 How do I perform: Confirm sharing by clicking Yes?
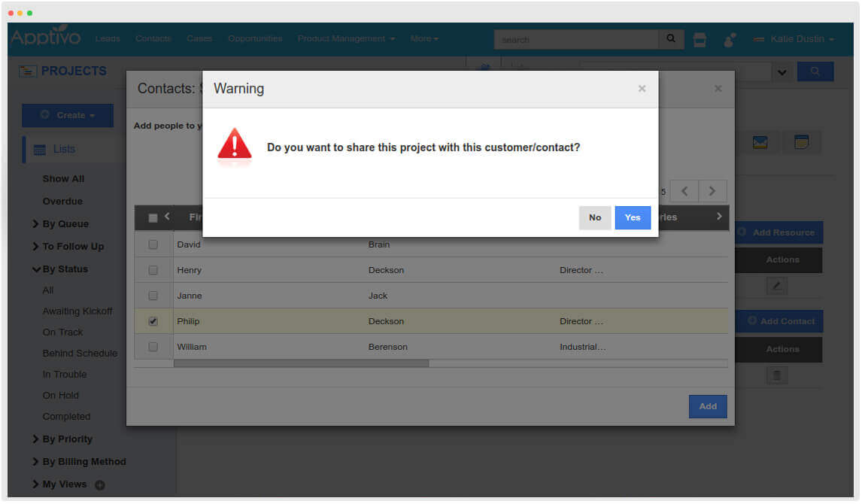click(x=633, y=217)
